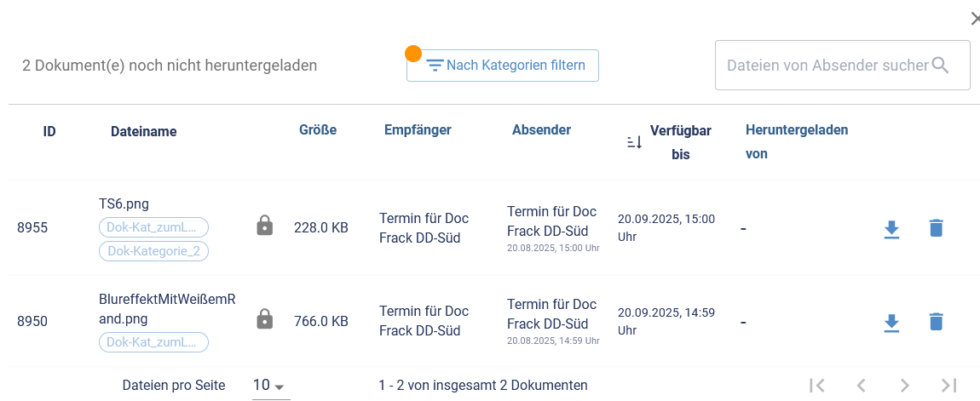Click lock icon for document 8950

click(265, 320)
